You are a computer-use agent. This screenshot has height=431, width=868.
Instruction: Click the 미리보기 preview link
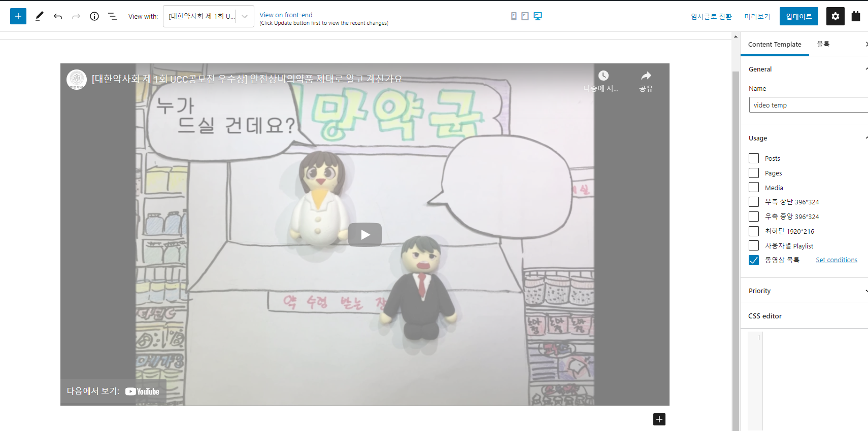pyautogui.click(x=757, y=17)
